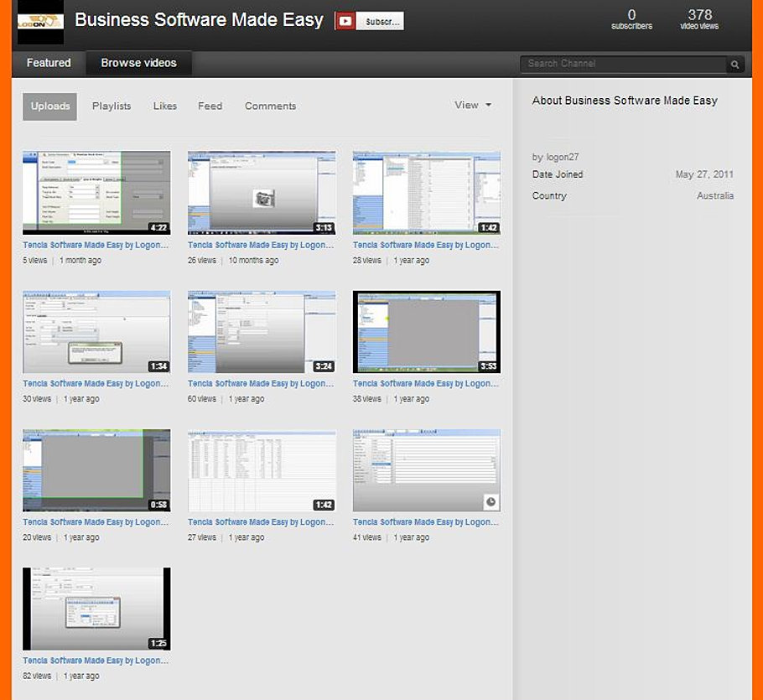
Task: Click the Watch Later clock icon on the 41 views video
Action: click(x=490, y=501)
